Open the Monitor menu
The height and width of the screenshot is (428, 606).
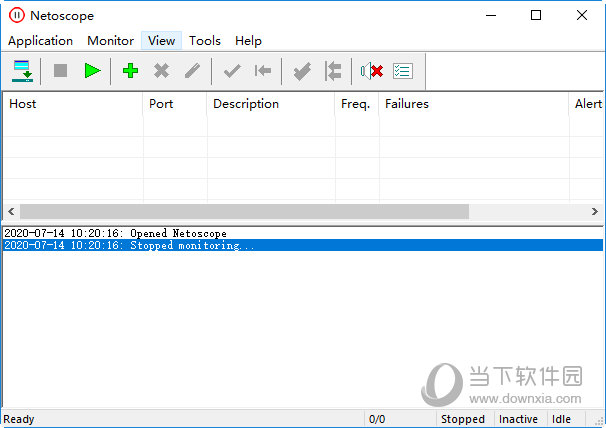(x=110, y=41)
